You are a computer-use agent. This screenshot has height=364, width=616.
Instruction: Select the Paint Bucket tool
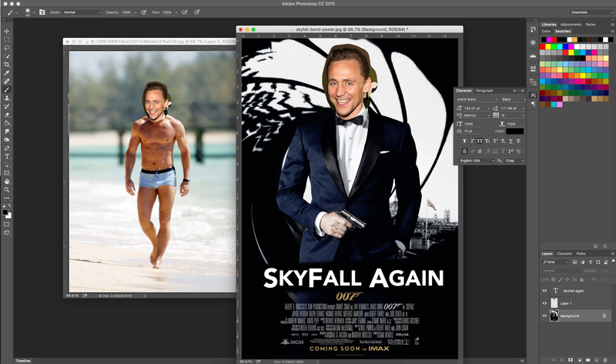coord(7,123)
